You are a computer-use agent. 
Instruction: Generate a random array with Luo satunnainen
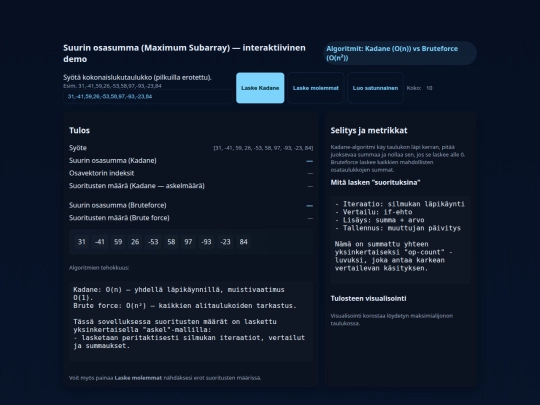click(x=375, y=88)
